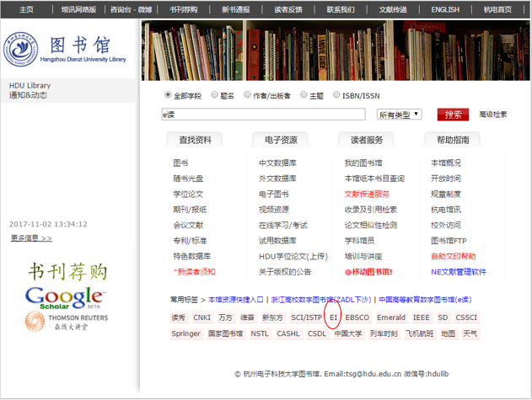The image size is (532, 400).
Task: Select the 电子资源 tab
Action: click(x=281, y=140)
